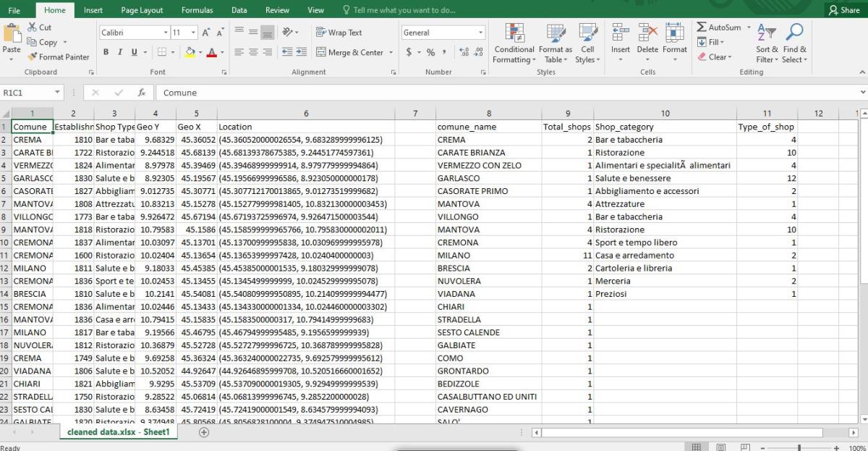Toggle Wrap Text option
The width and height of the screenshot is (868, 451).
click(x=339, y=33)
